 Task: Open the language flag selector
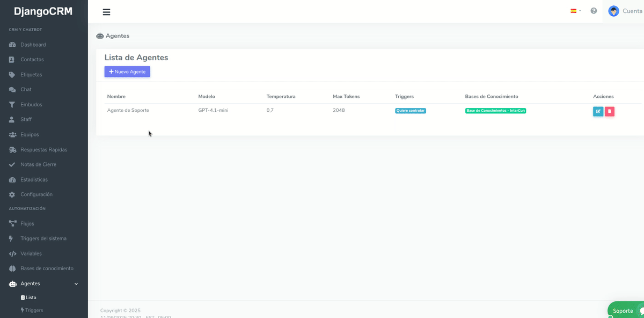pos(575,11)
